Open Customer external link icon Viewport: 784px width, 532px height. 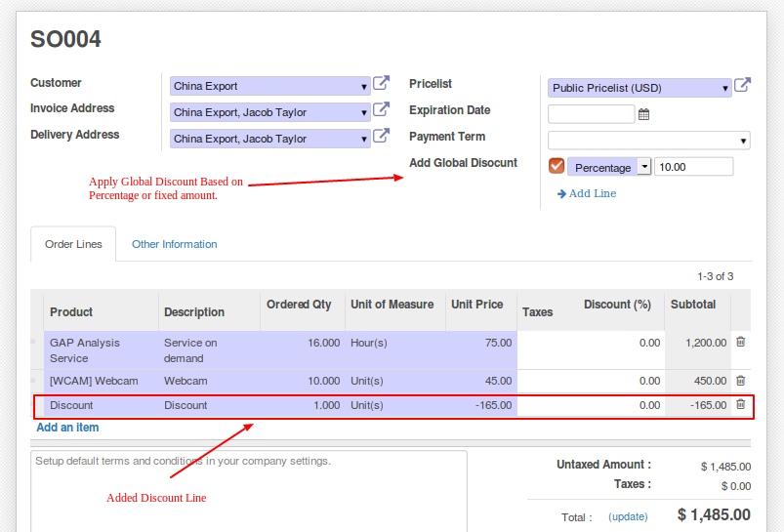coord(382,84)
